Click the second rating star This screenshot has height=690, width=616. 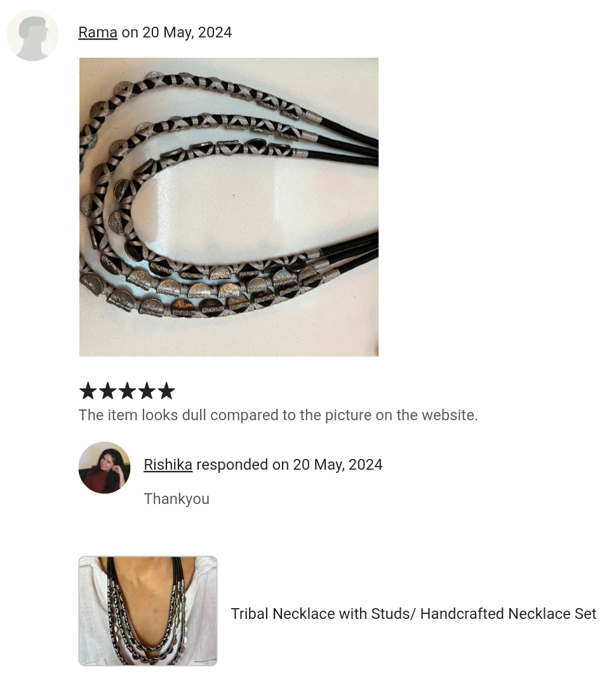point(108,391)
